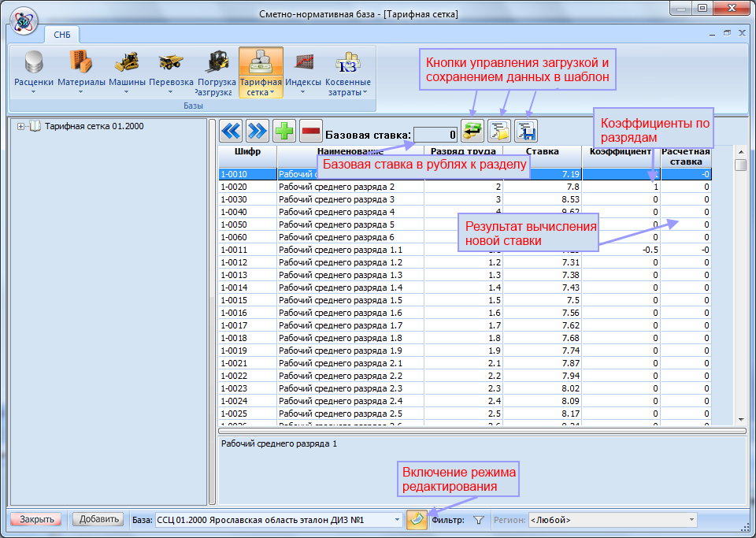Screen dimensions: 756x538
Task: Click coefficient value -0.5
Action: click(x=621, y=250)
